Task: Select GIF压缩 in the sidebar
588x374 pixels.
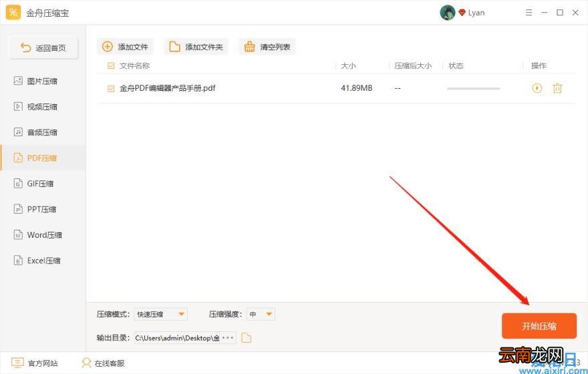Action: pyautogui.click(x=43, y=184)
